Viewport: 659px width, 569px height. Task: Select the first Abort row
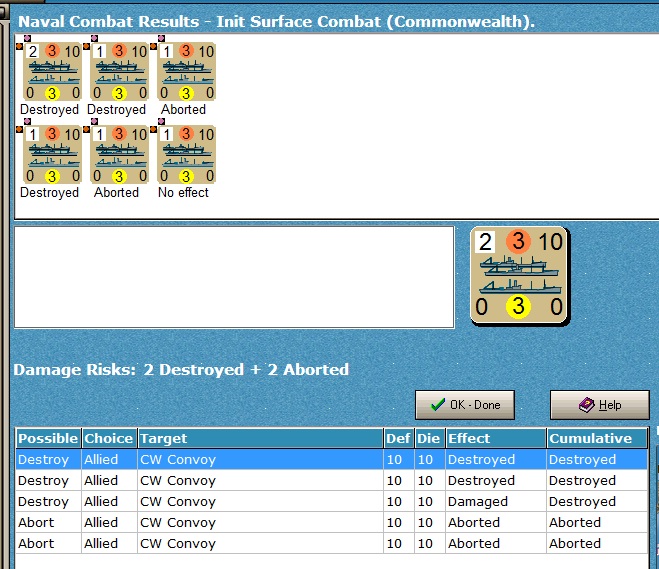332,522
